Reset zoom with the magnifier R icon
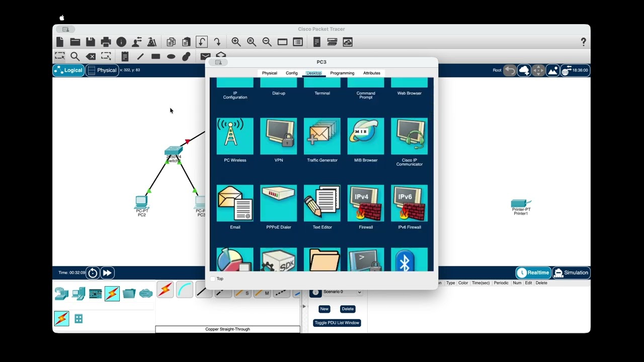 (x=252, y=42)
